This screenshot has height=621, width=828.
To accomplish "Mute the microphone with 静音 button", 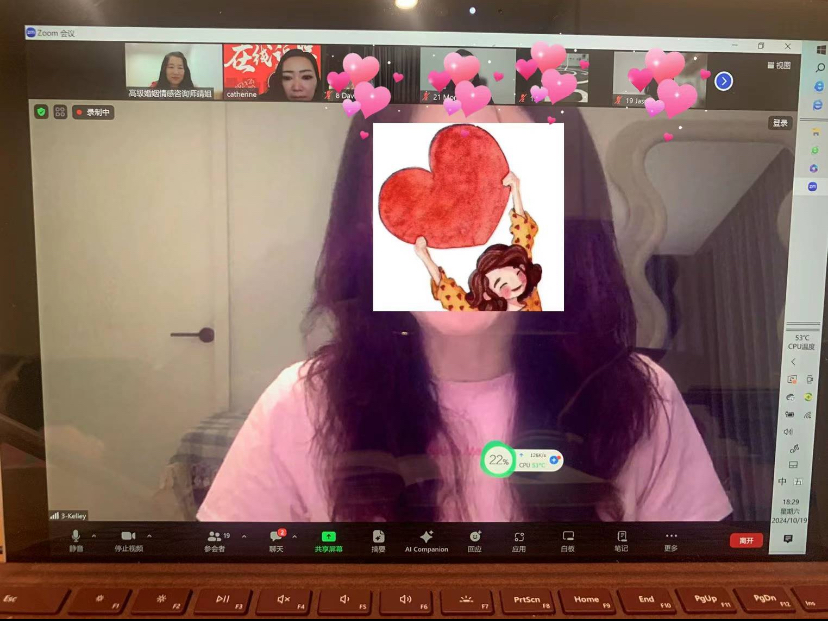I will click(x=76, y=541).
